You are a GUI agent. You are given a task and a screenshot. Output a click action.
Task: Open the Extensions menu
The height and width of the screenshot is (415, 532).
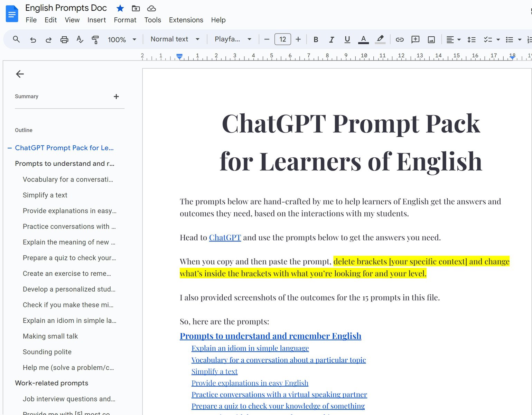click(x=186, y=20)
